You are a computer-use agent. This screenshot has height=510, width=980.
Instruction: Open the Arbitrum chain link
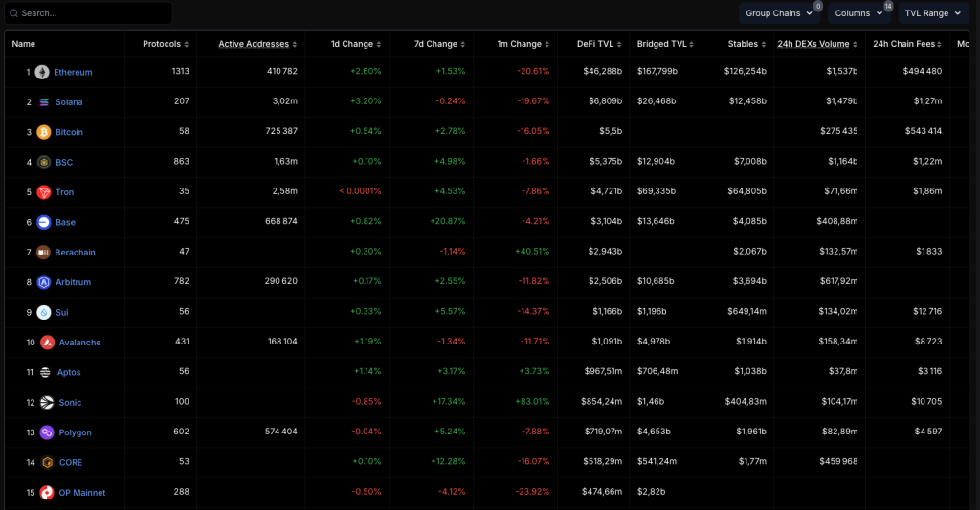coord(73,282)
